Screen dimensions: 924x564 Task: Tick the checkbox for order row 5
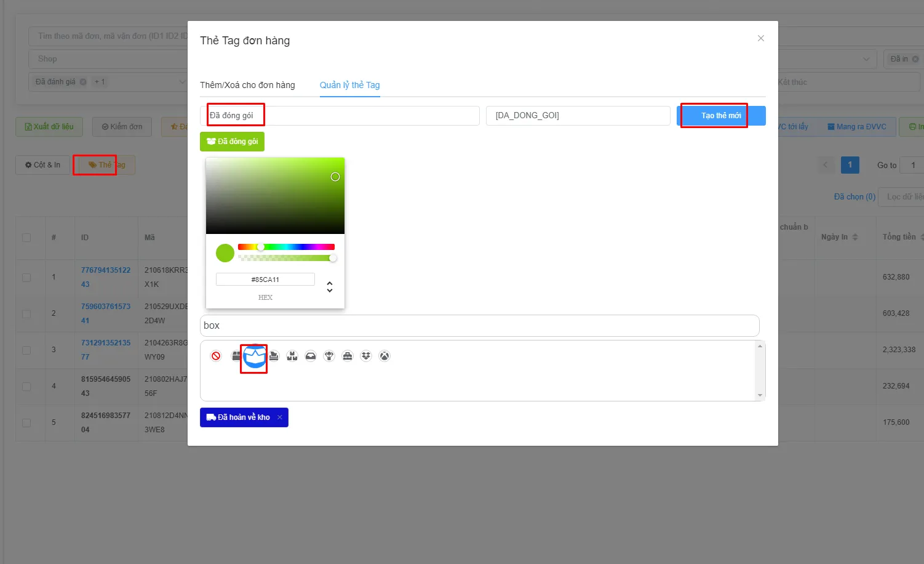click(x=26, y=422)
